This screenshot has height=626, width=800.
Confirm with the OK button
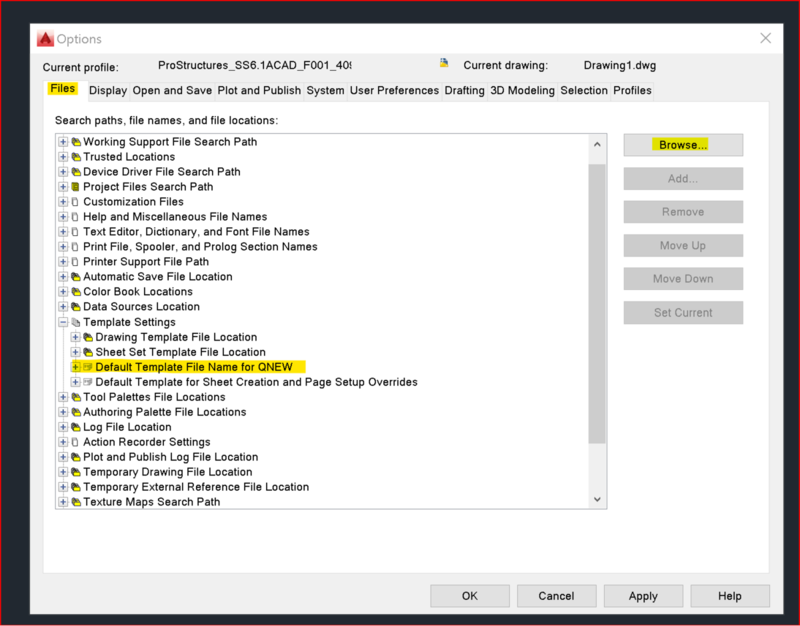[469, 596]
